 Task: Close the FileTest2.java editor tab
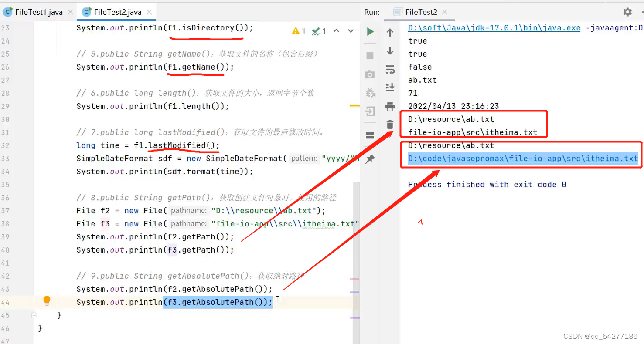(x=150, y=12)
